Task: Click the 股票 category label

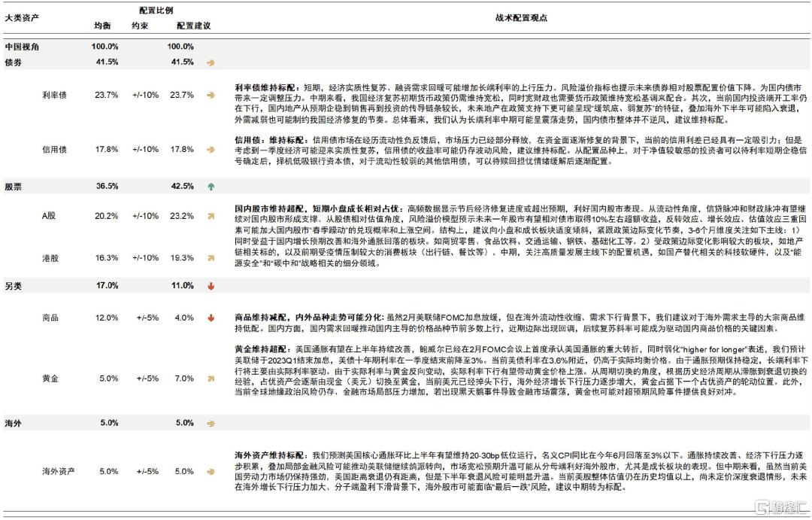Action: 13,187
